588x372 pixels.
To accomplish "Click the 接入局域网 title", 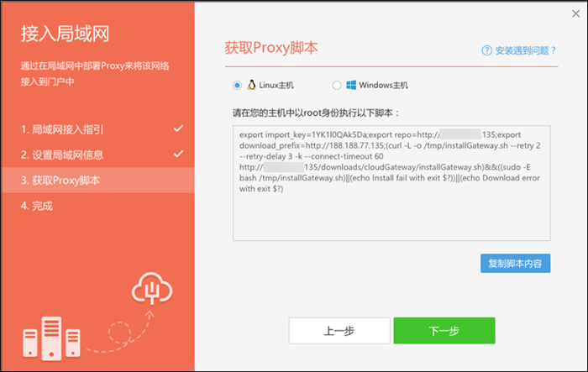I will pos(65,34).
